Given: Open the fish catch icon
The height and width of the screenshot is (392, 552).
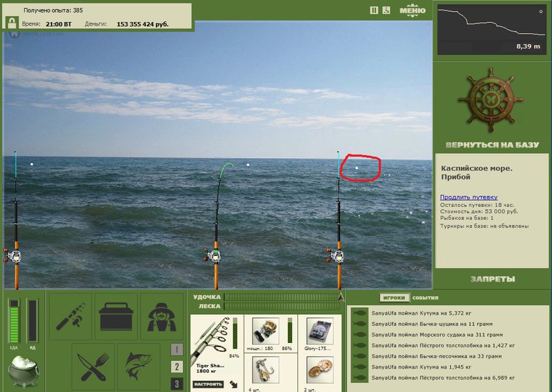Looking at the screenshot, I should click(x=139, y=366).
